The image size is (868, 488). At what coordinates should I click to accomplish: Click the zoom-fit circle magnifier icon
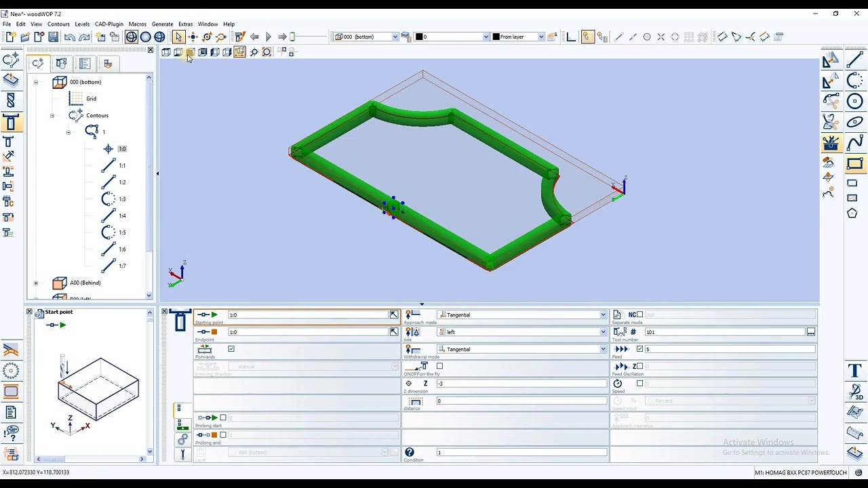267,52
